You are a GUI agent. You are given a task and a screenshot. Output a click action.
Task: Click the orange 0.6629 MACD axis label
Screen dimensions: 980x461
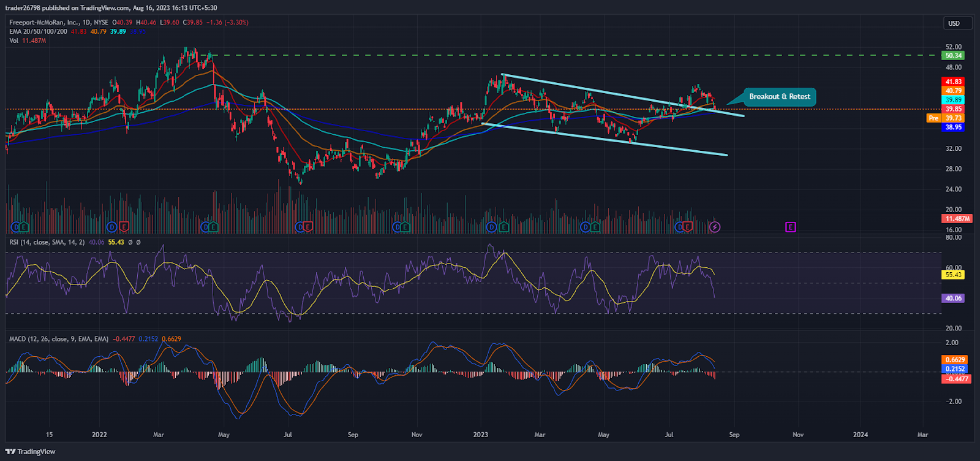click(x=955, y=360)
